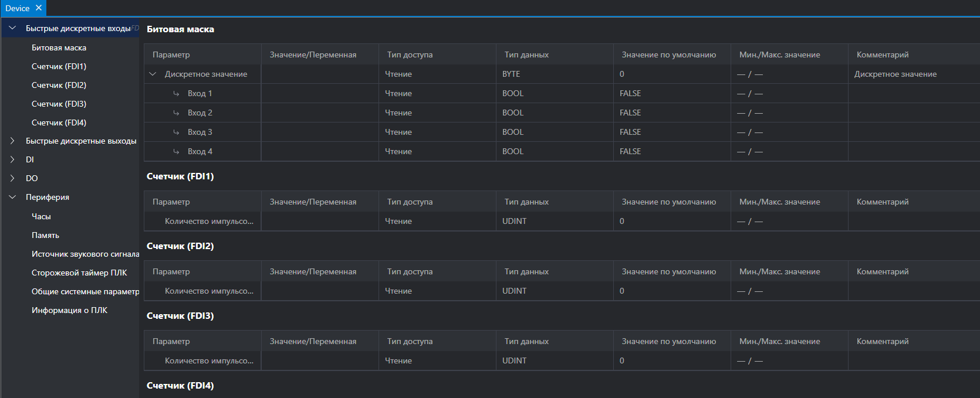Click the value cell for Дискретное значение

coord(320,74)
